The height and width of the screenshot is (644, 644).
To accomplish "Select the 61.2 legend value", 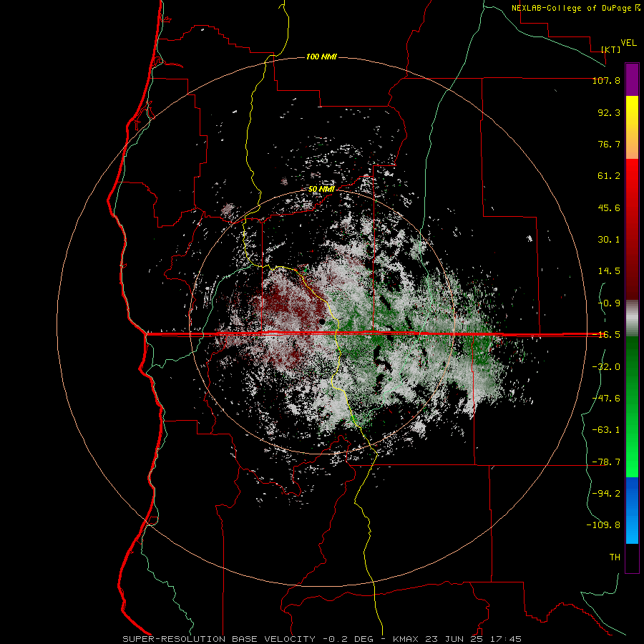I will 609,176.
